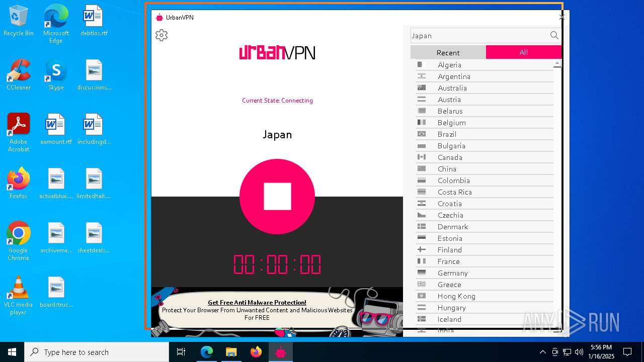This screenshot has width=644, height=362.
Task: Open the sheetdeals image file
Action: [x=94, y=238]
